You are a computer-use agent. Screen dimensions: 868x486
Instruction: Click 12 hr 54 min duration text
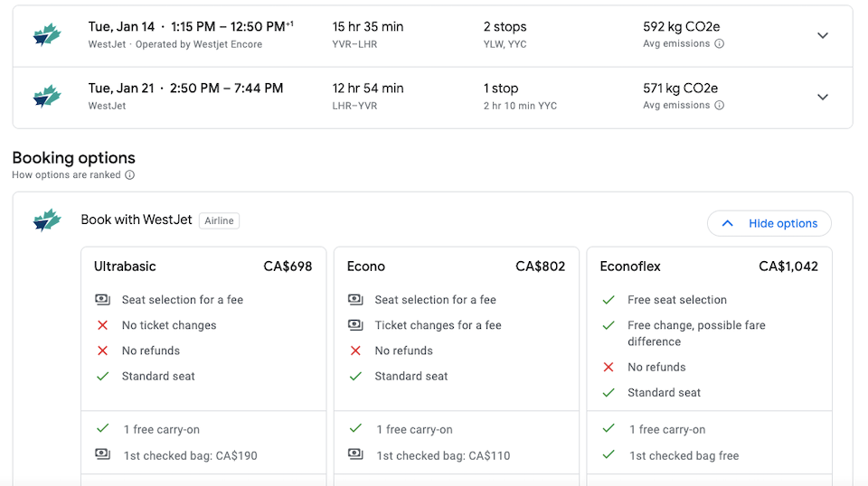point(368,88)
